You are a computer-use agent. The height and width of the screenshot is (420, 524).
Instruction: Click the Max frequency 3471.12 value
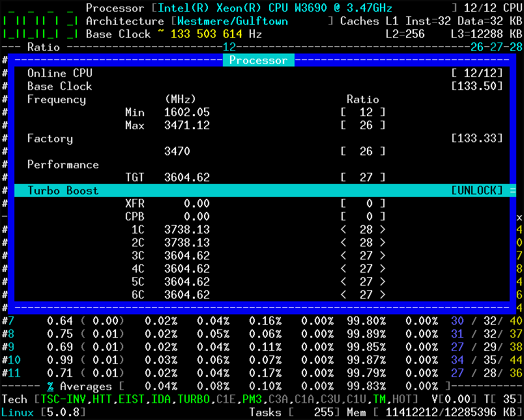[187, 125]
